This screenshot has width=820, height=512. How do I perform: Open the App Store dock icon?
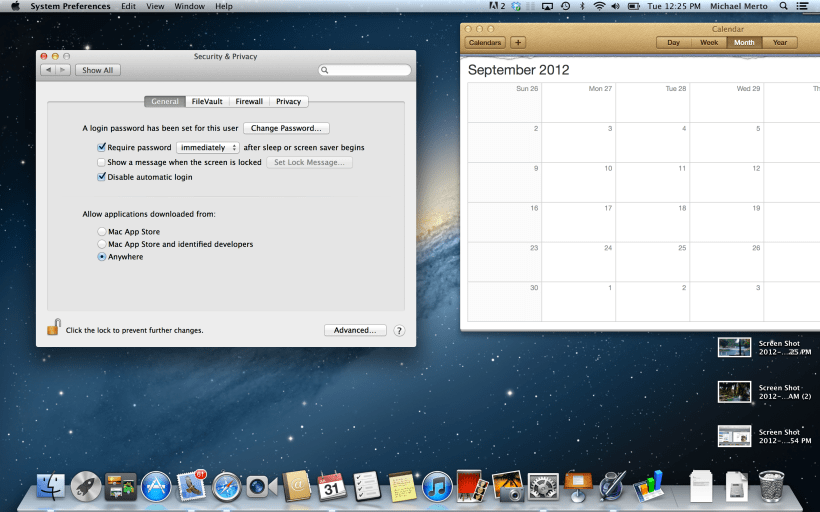point(156,486)
